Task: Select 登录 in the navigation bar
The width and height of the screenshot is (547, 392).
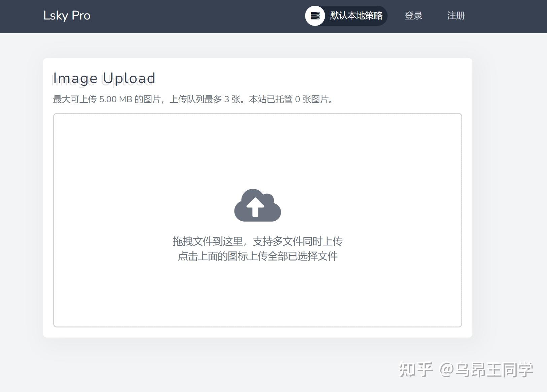Action: (413, 15)
